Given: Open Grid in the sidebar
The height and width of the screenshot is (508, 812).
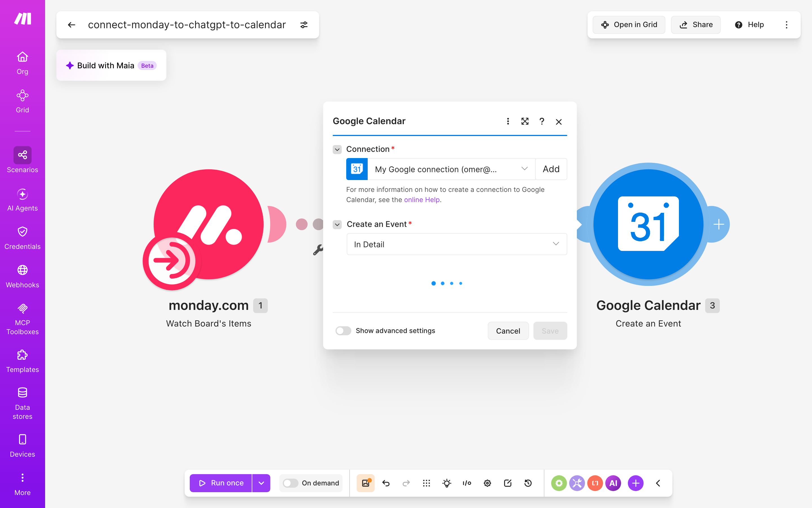Looking at the screenshot, I should click(x=23, y=101).
